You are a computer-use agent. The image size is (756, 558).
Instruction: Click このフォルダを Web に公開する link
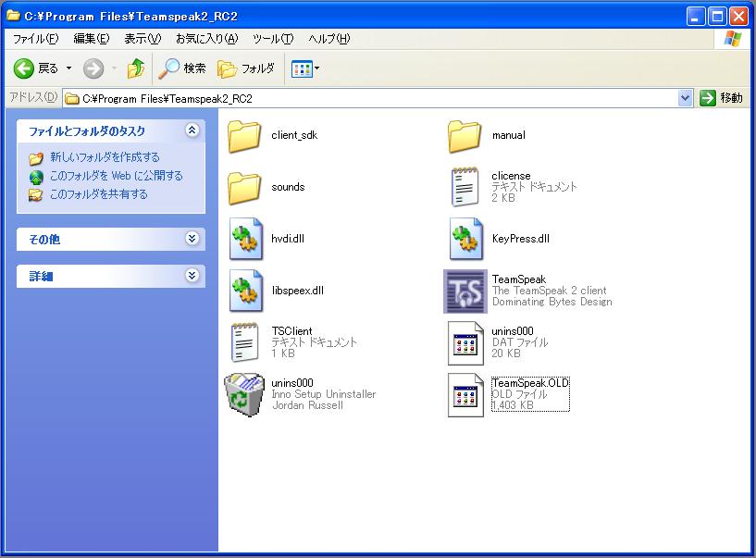[117, 176]
